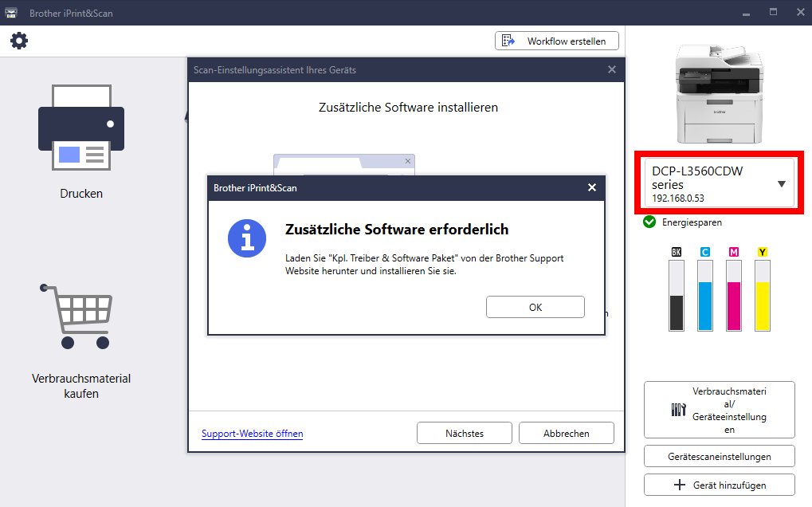Image resolution: width=812 pixels, height=507 pixels.
Task: Click the yellow Y toner level bar
Action: point(763,295)
